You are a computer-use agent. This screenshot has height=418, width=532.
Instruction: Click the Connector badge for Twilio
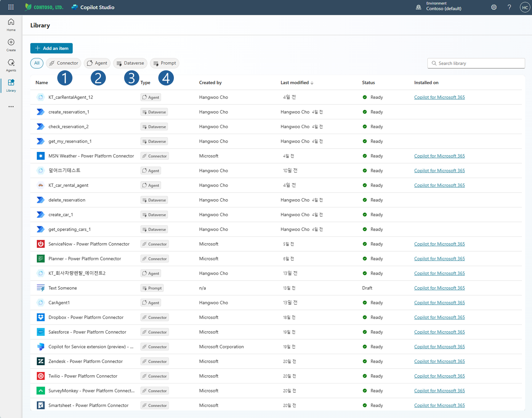[x=155, y=376]
